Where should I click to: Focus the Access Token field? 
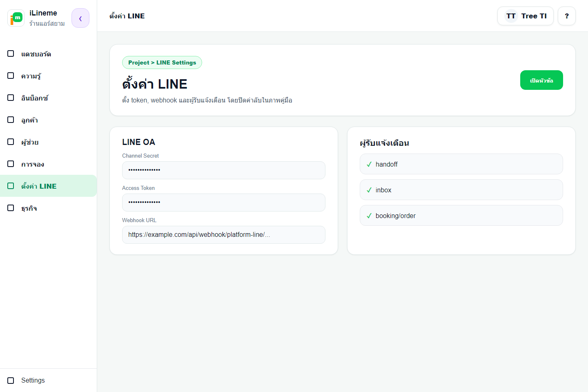point(224,203)
